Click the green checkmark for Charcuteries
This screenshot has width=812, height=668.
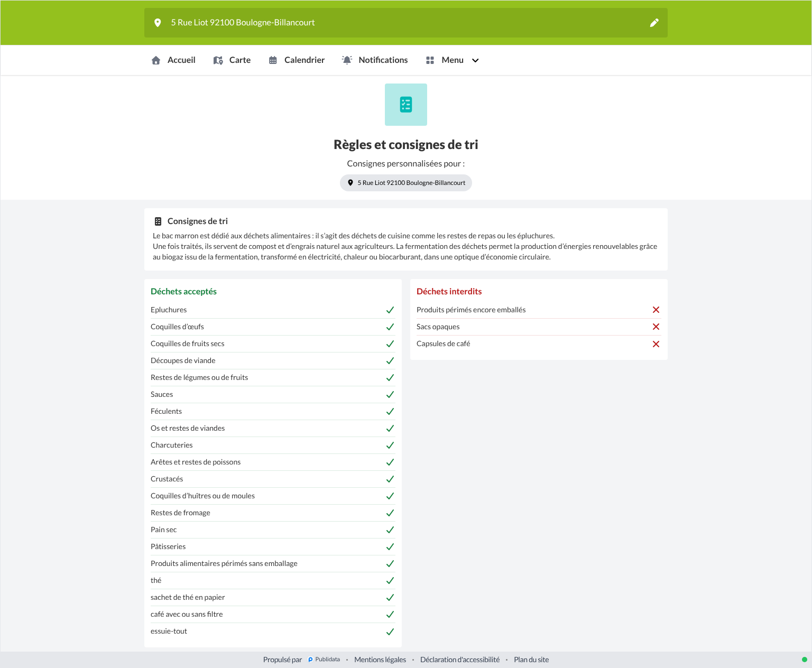[x=390, y=446]
